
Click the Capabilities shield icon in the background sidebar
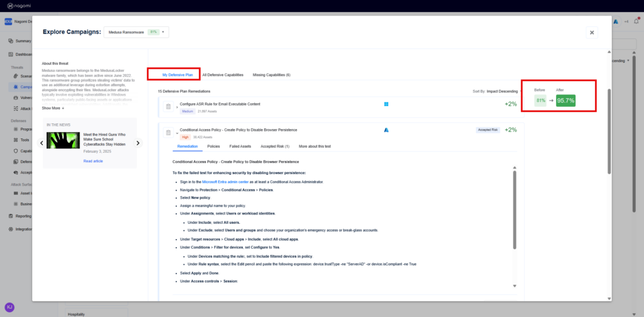coord(16,151)
